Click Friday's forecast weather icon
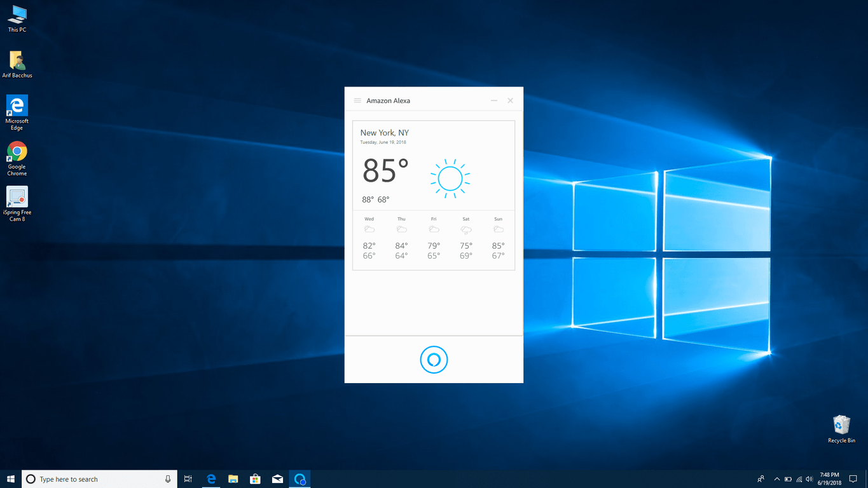Viewport: 868px width, 488px height. coord(434,229)
